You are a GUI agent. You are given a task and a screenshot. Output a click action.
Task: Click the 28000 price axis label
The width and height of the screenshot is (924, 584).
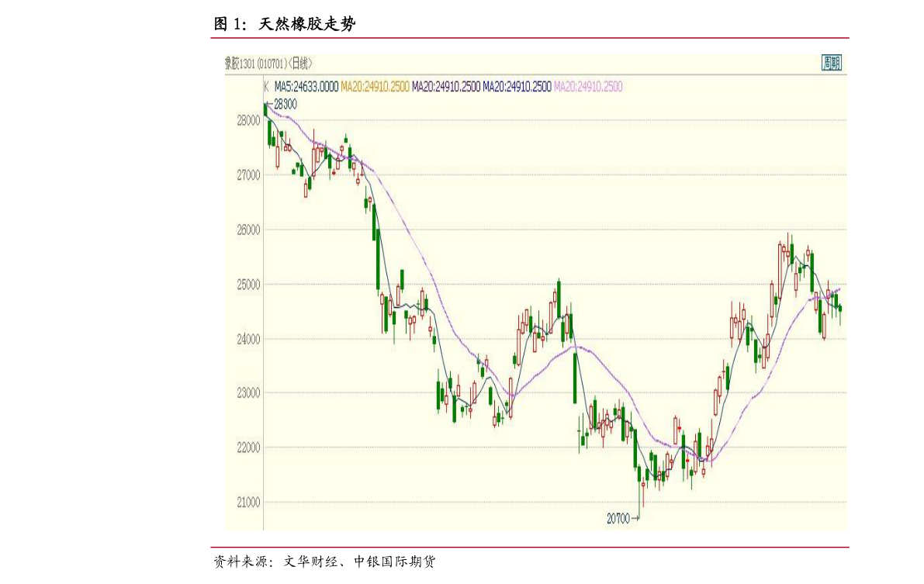[x=248, y=120]
